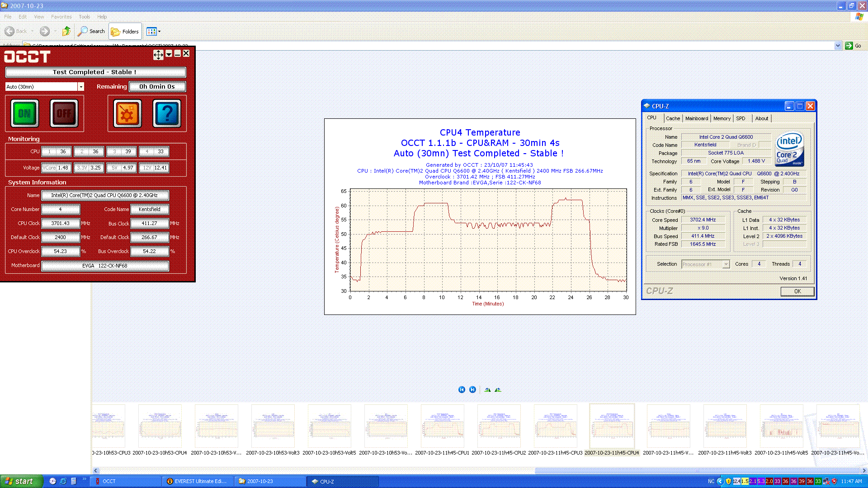Viewport: 868px width, 488px height.
Task: Open the Explorer File menu
Action: [8, 17]
